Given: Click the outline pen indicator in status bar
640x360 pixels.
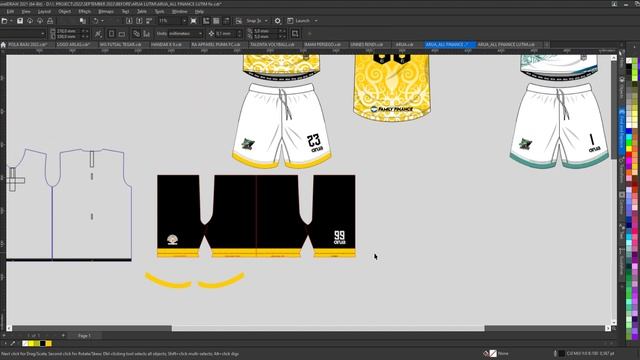Looking at the screenshot, I should (x=555, y=353).
